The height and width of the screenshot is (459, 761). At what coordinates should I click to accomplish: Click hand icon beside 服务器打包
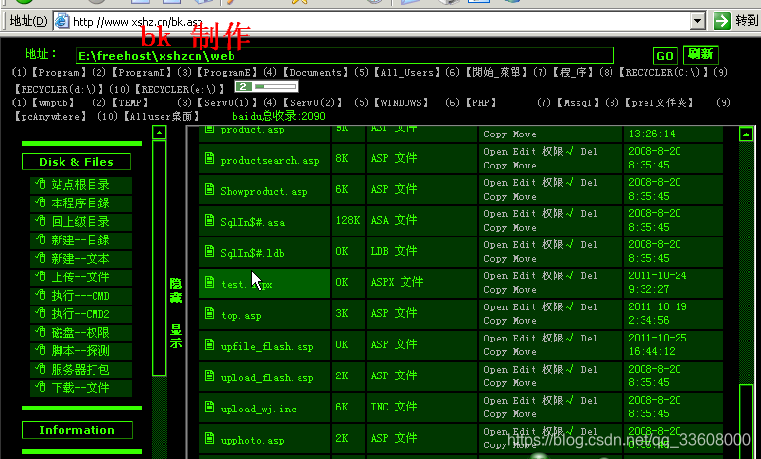[40, 369]
